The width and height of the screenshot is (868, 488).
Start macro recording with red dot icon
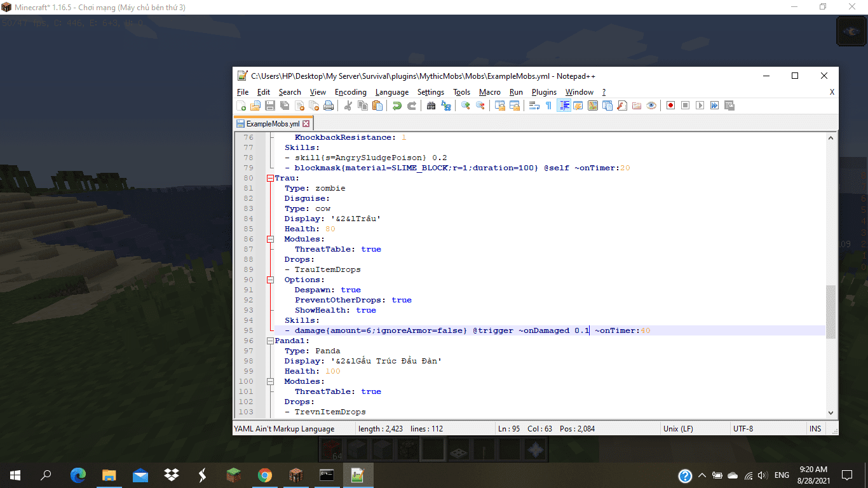670,105
